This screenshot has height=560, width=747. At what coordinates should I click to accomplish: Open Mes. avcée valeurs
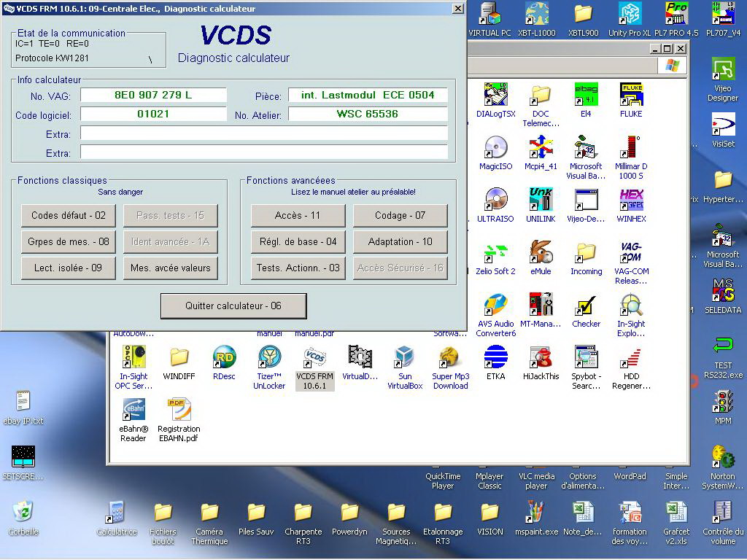pyautogui.click(x=171, y=268)
